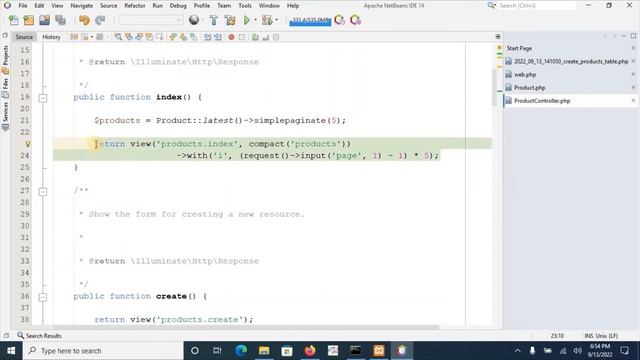Open Microsoft Edge from the taskbar

click(241, 351)
